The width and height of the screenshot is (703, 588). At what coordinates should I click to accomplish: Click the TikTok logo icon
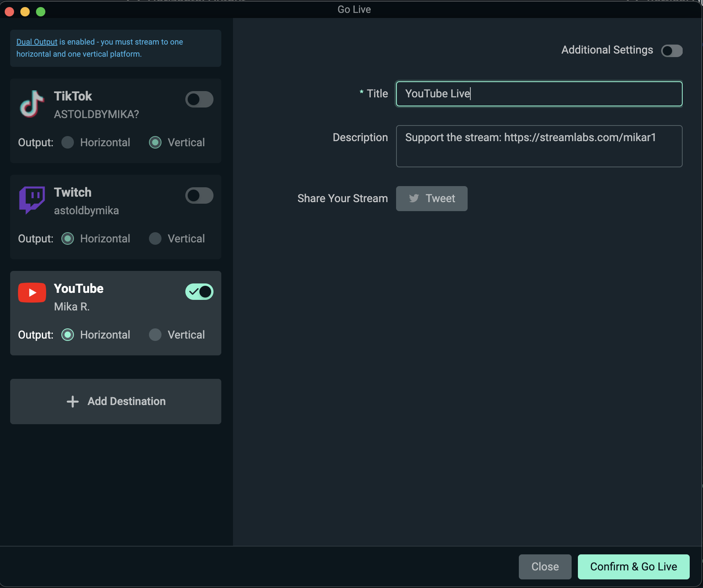coord(32,104)
